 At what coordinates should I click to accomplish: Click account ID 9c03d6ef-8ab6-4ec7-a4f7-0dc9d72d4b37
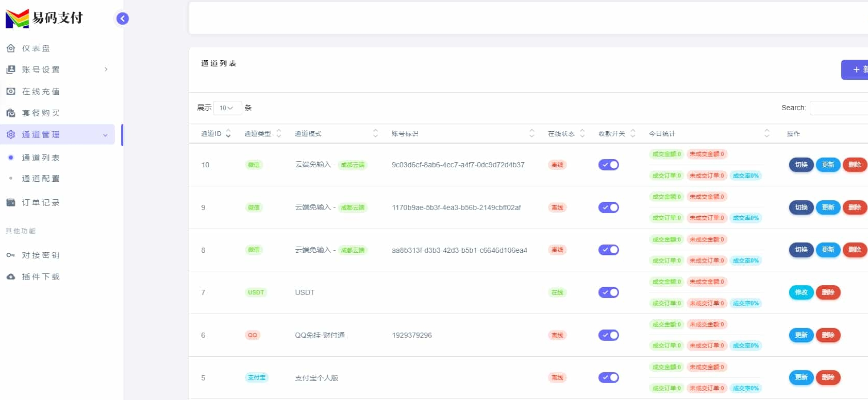click(x=458, y=165)
